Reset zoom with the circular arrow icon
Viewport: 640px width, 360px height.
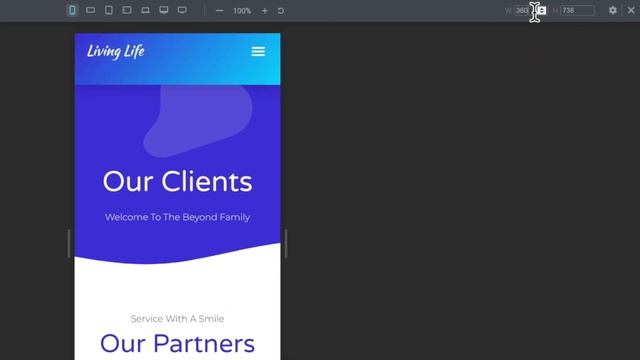[281, 11]
